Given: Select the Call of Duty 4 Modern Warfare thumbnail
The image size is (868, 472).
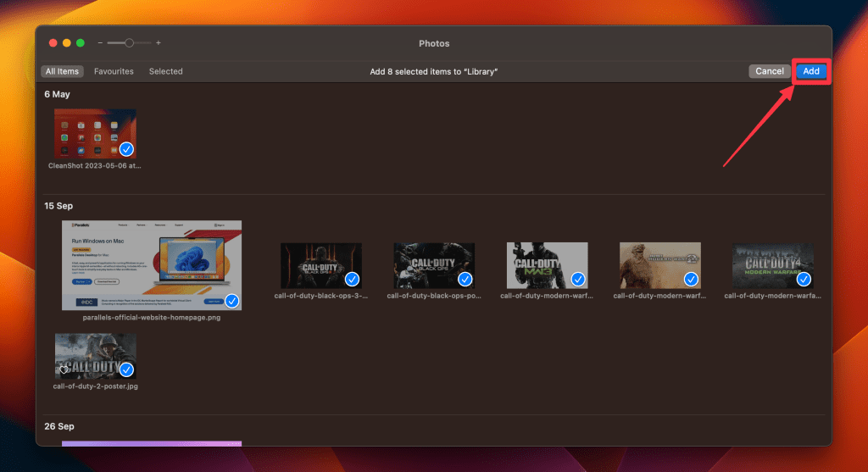Looking at the screenshot, I should (772, 265).
